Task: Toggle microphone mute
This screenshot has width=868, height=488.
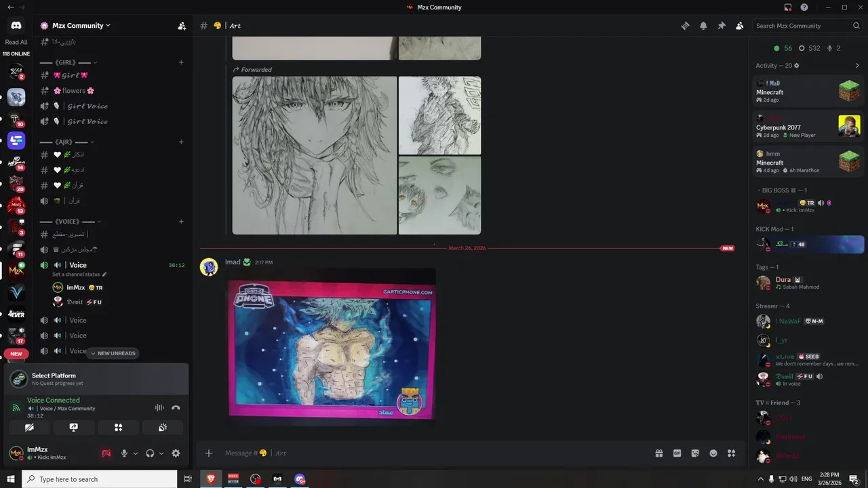Action: point(124,453)
